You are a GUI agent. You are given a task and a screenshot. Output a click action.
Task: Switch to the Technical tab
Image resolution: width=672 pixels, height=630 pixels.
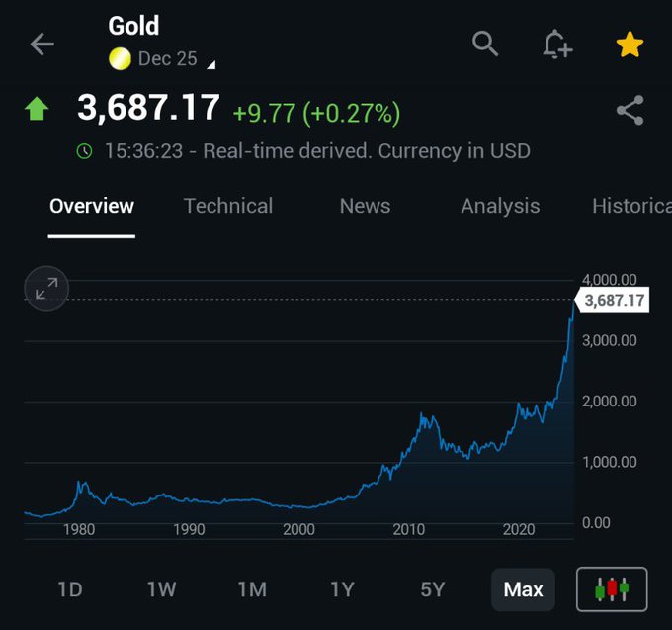(228, 206)
